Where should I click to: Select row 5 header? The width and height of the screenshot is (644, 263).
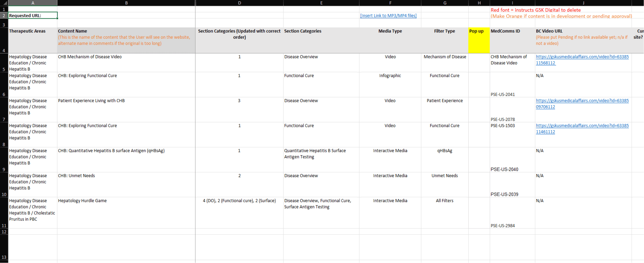[x=4, y=63]
